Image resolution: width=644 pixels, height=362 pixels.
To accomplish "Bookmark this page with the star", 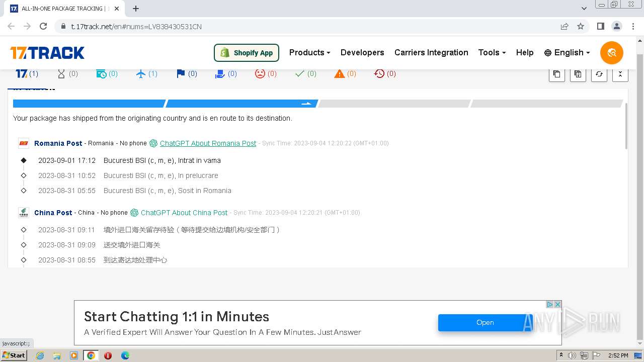I will pyautogui.click(x=581, y=27).
